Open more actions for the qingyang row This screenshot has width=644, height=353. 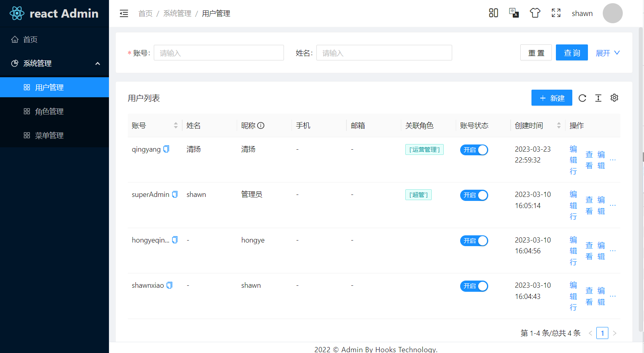(613, 160)
